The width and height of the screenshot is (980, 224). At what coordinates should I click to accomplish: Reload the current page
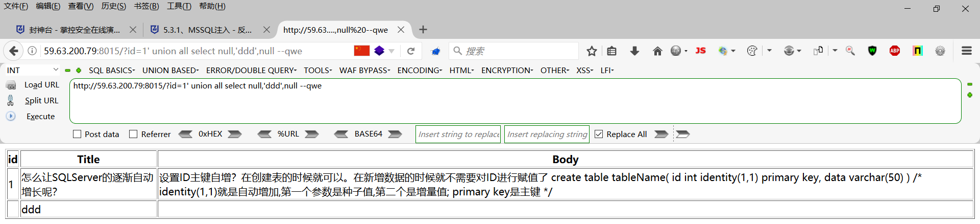(x=411, y=51)
